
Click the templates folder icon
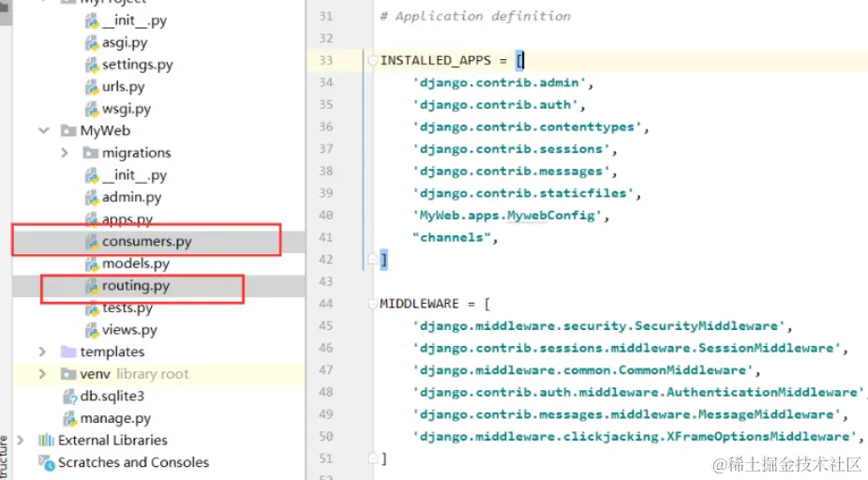[x=68, y=352]
